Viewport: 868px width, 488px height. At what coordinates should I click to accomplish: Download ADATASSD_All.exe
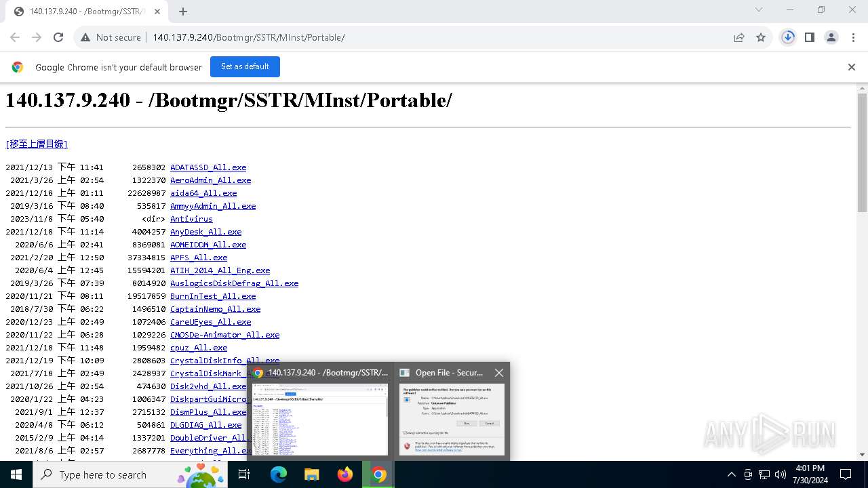208,167
